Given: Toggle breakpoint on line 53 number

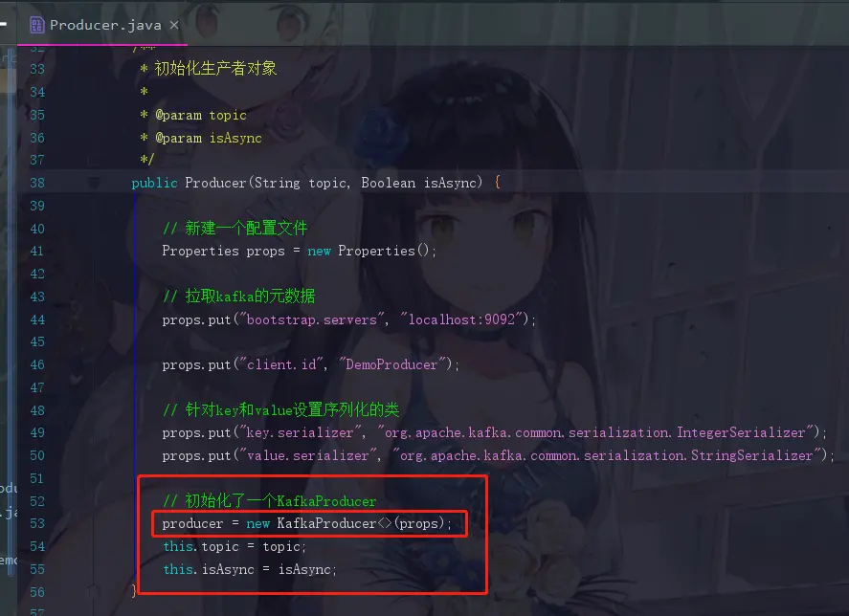Looking at the screenshot, I should coord(37,523).
